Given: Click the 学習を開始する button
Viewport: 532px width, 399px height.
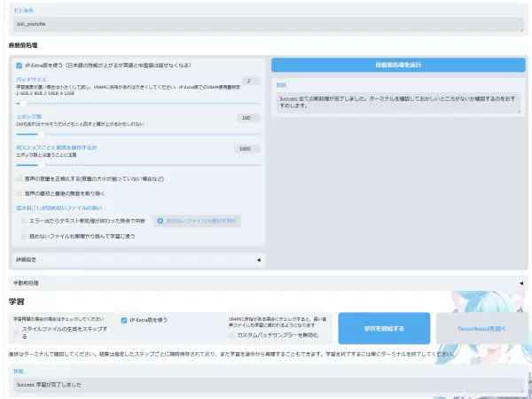Looking at the screenshot, I should click(384, 328).
